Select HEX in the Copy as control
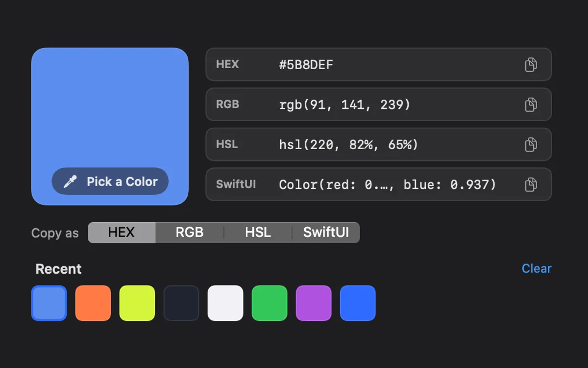 [x=122, y=233]
